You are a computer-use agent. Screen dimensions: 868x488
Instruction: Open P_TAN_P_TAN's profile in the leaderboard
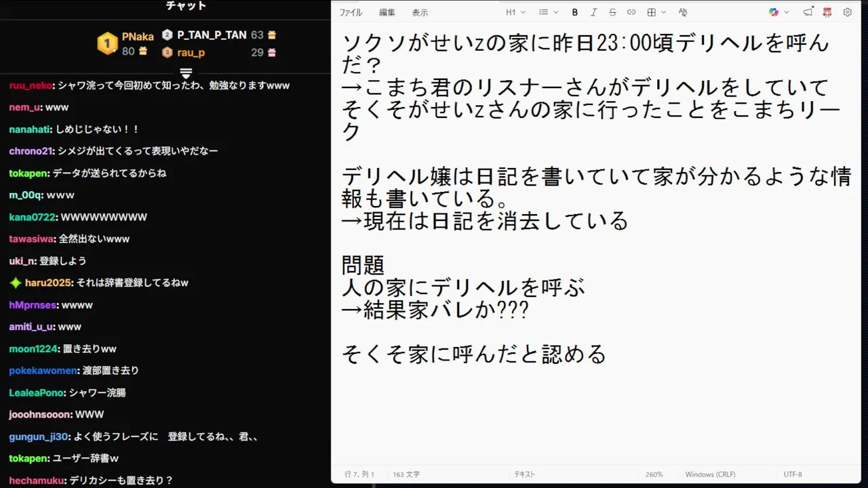[212, 35]
